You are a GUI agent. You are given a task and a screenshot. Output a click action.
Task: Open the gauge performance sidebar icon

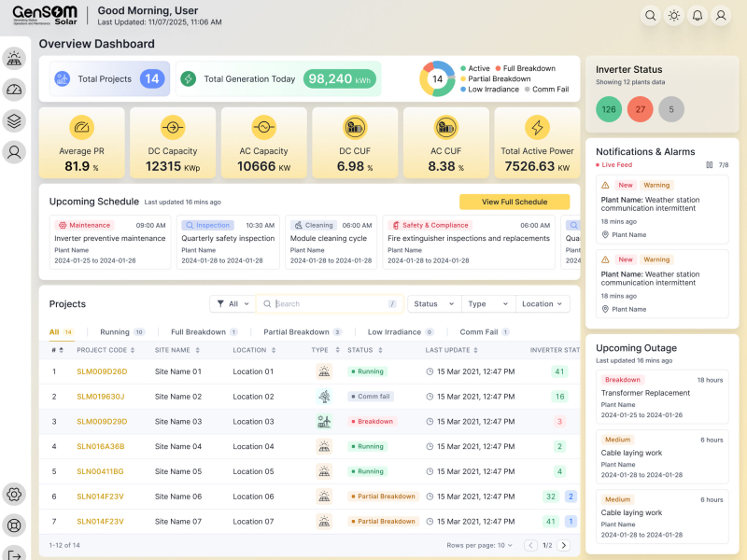click(14, 90)
